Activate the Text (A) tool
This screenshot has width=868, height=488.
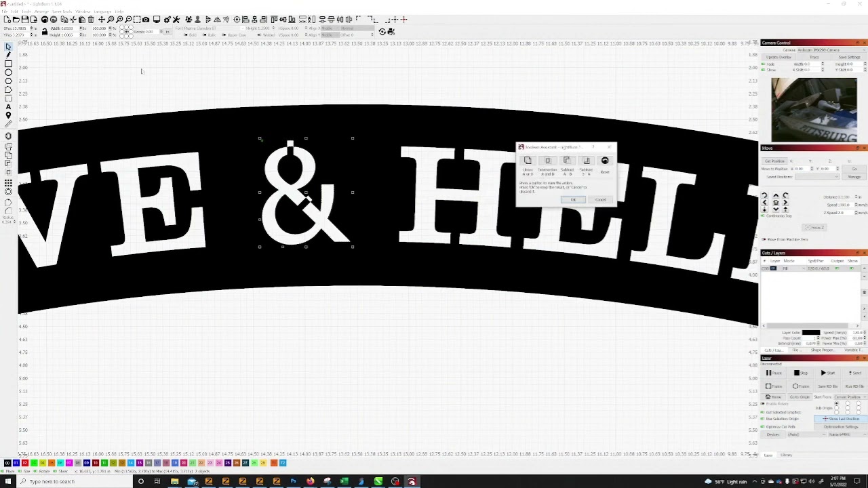(8, 107)
